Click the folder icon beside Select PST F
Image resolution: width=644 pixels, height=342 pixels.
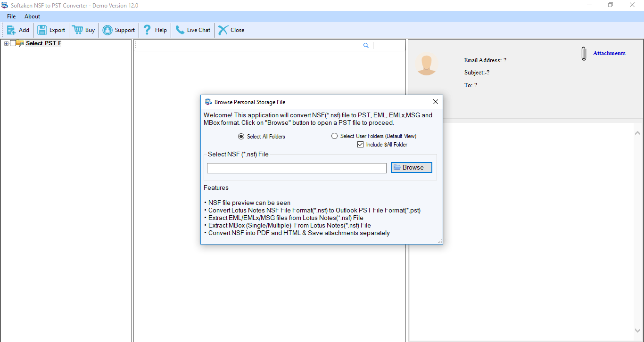coord(20,43)
